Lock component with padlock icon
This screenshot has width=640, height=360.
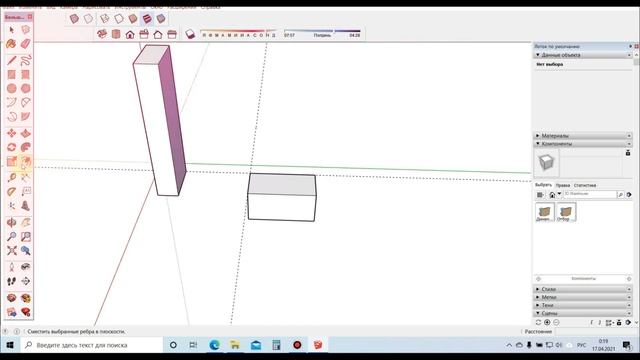[628, 153]
